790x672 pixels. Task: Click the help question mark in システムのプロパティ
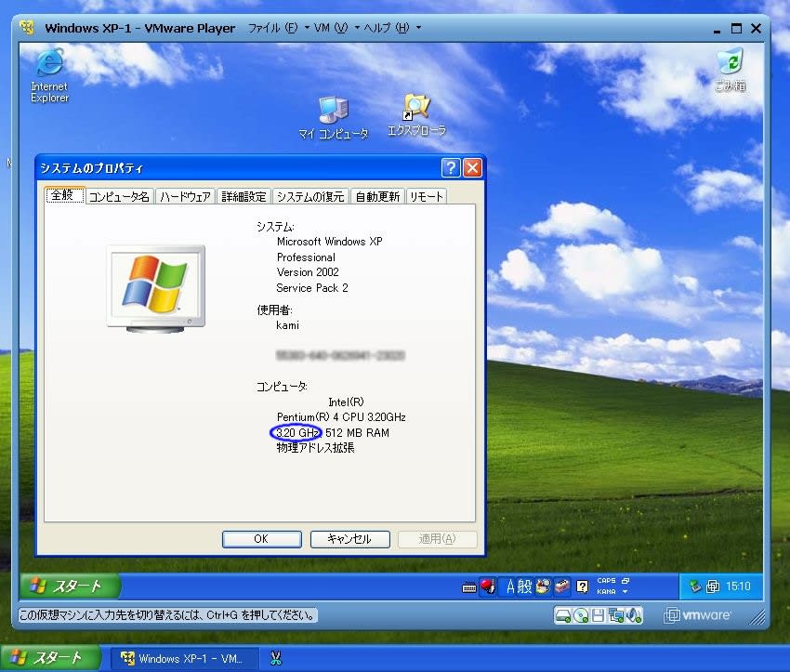451,167
